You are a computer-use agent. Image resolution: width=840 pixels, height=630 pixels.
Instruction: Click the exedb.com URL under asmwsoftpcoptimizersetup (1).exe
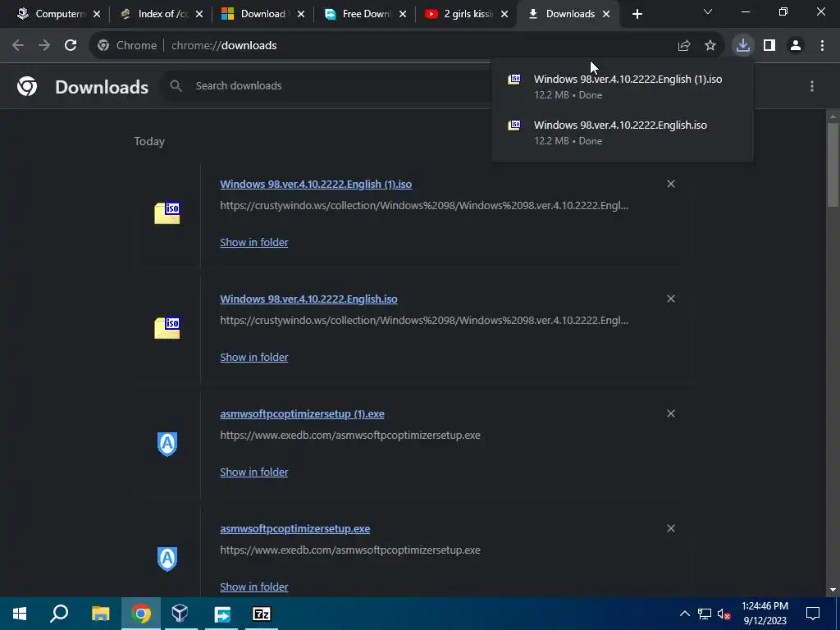pyautogui.click(x=350, y=435)
